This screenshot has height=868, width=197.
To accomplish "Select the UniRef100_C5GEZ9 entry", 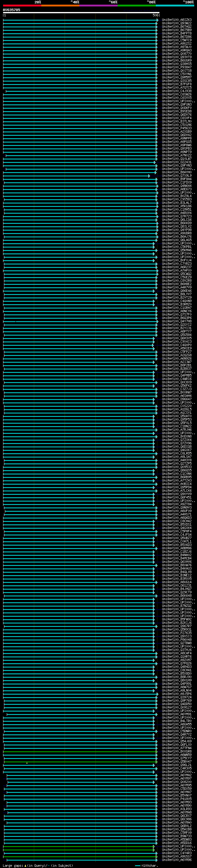I will tap(177, 277).
